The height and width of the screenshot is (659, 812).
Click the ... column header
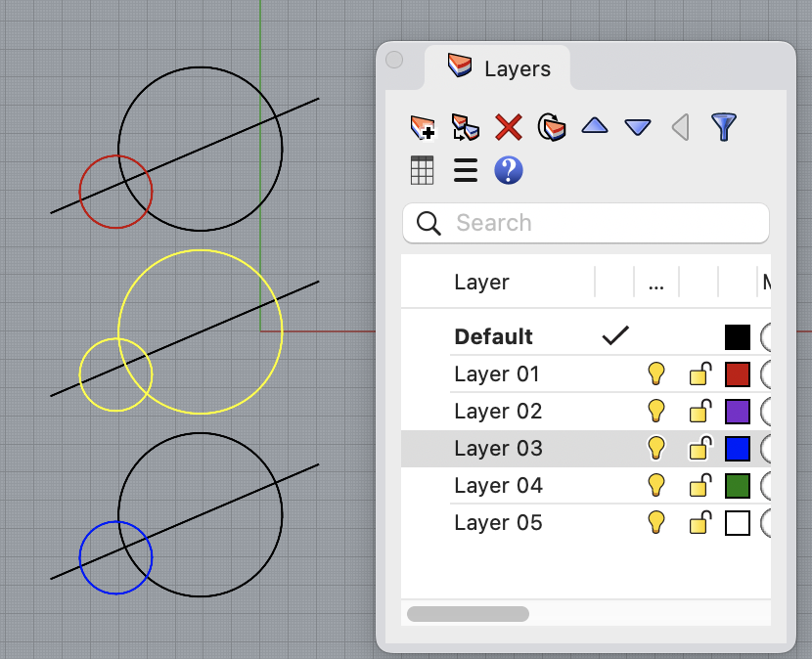pyautogui.click(x=655, y=283)
